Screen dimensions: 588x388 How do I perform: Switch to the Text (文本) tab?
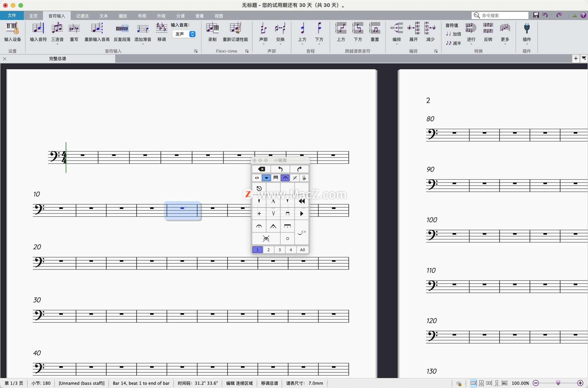pos(104,16)
